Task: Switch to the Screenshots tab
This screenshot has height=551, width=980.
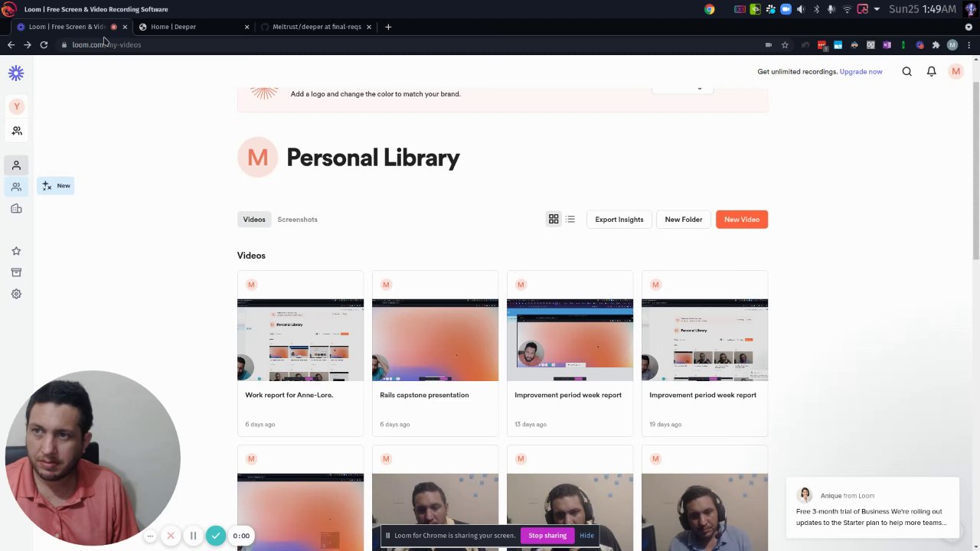Action: (297, 220)
